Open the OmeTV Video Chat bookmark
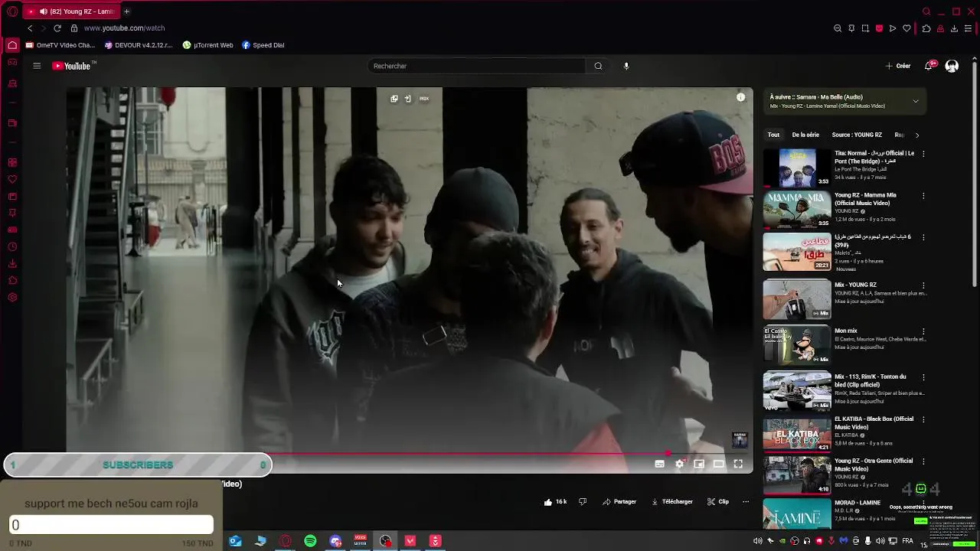 (x=60, y=45)
